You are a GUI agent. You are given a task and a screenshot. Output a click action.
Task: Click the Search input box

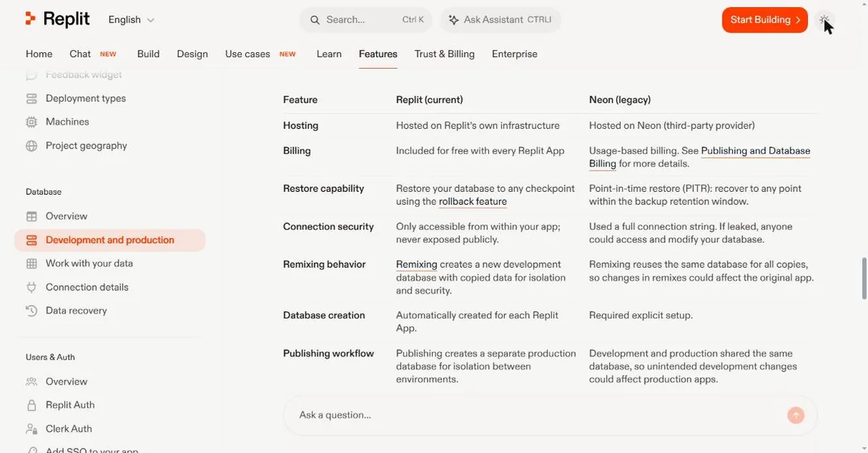(365, 20)
